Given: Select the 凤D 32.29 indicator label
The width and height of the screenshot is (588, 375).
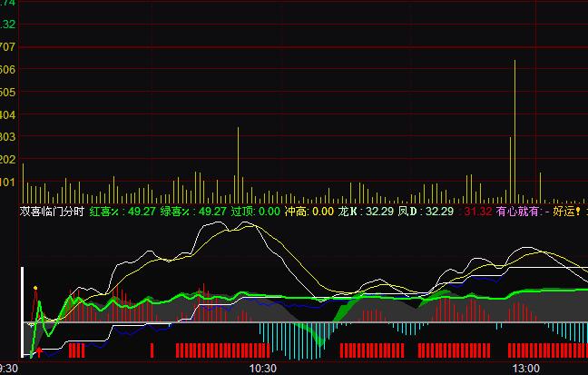Looking at the screenshot, I should (426, 212).
